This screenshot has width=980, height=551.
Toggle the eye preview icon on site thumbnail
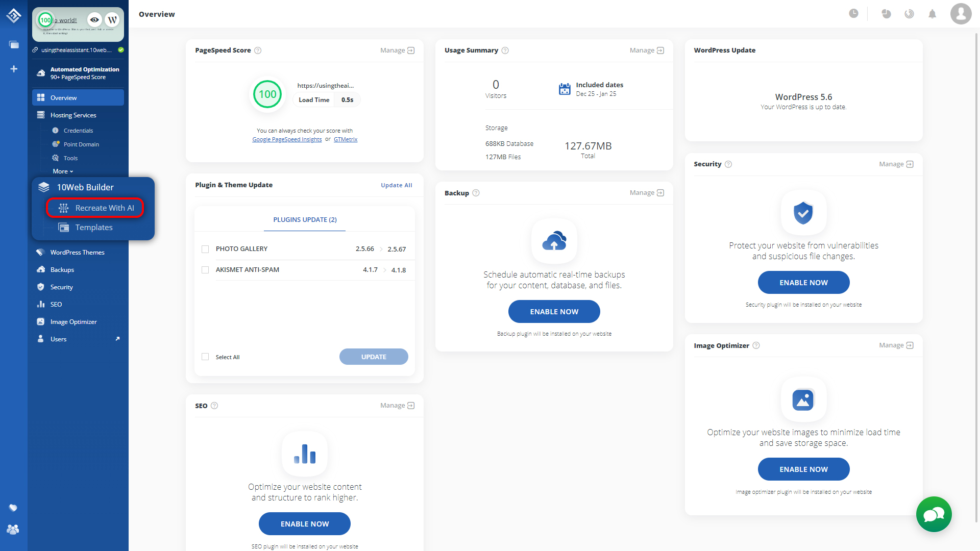point(94,20)
